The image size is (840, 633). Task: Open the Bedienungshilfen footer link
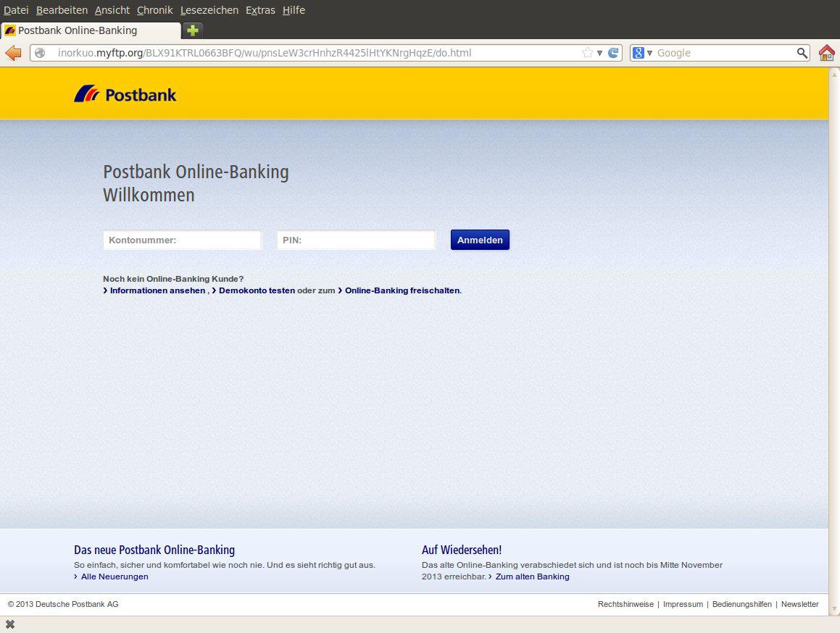(742, 604)
